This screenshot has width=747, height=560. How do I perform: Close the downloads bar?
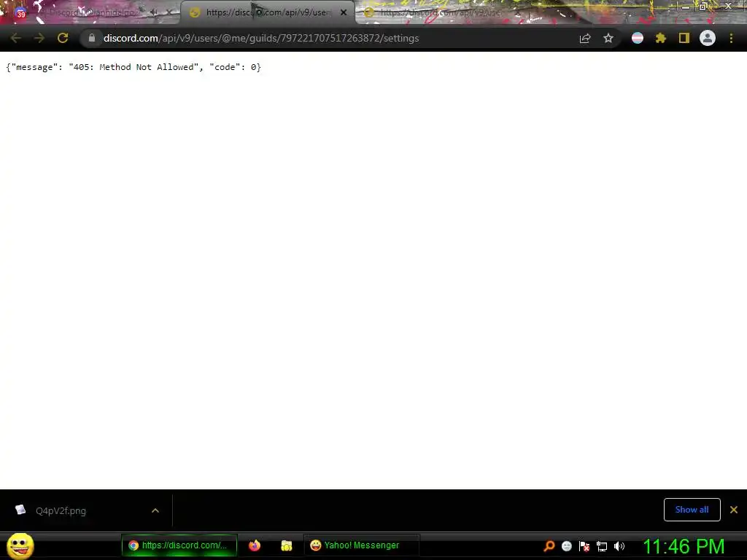point(734,510)
